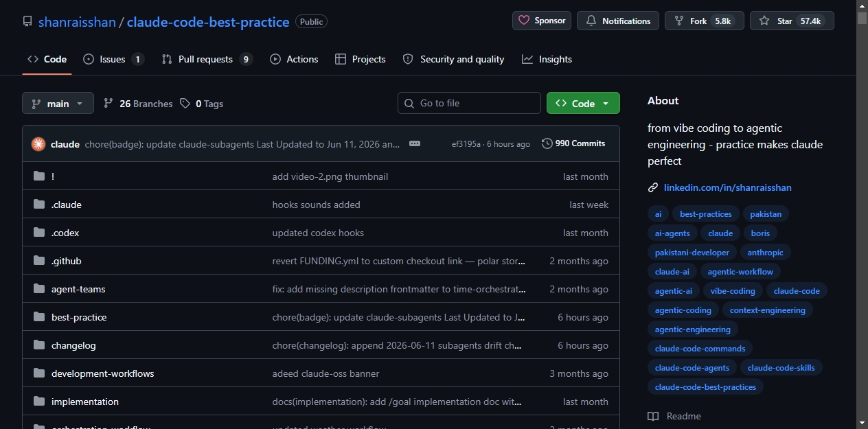
Task: Open the Actions tab
Action: (x=294, y=59)
